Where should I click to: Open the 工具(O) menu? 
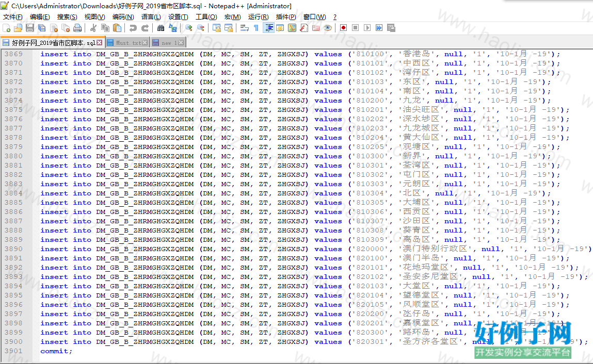pos(206,17)
